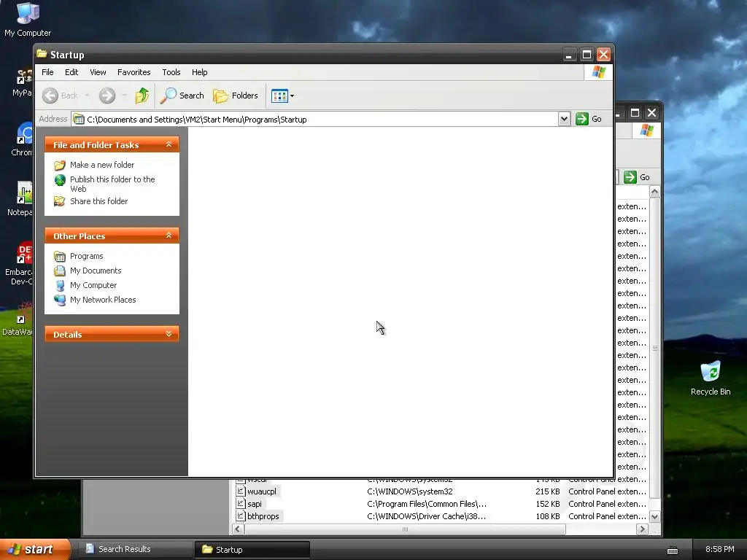This screenshot has width=747, height=560.
Task: Open the Views dropdown button
Action: tap(282, 96)
